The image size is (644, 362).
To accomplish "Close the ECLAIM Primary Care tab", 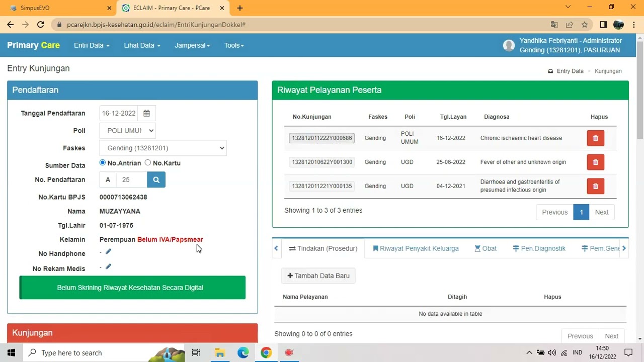I will 222,8.
